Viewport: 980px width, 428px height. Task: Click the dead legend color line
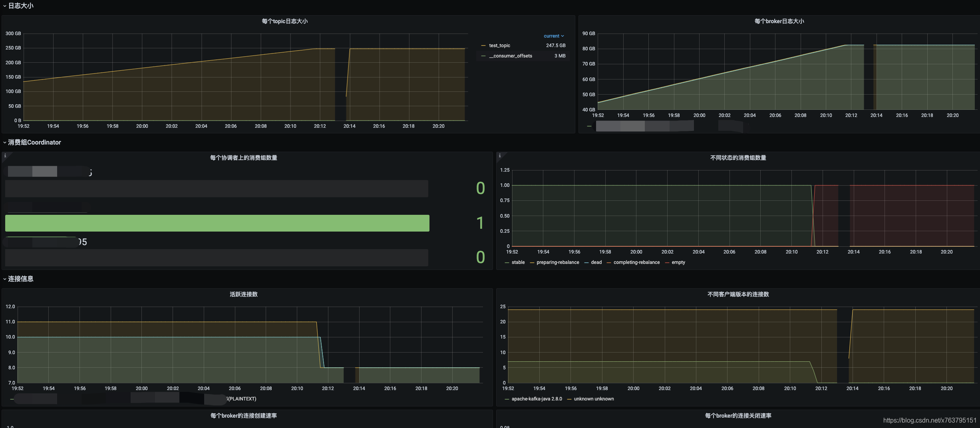point(586,263)
